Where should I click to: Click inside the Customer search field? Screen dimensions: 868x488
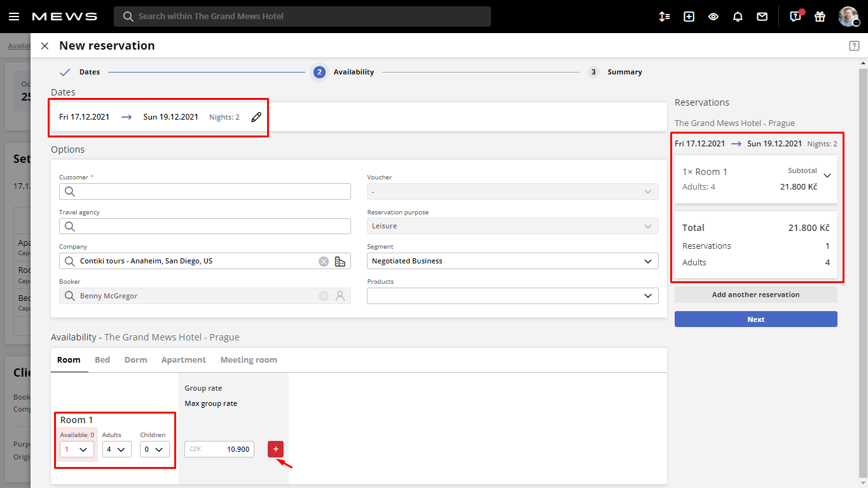(205, 191)
